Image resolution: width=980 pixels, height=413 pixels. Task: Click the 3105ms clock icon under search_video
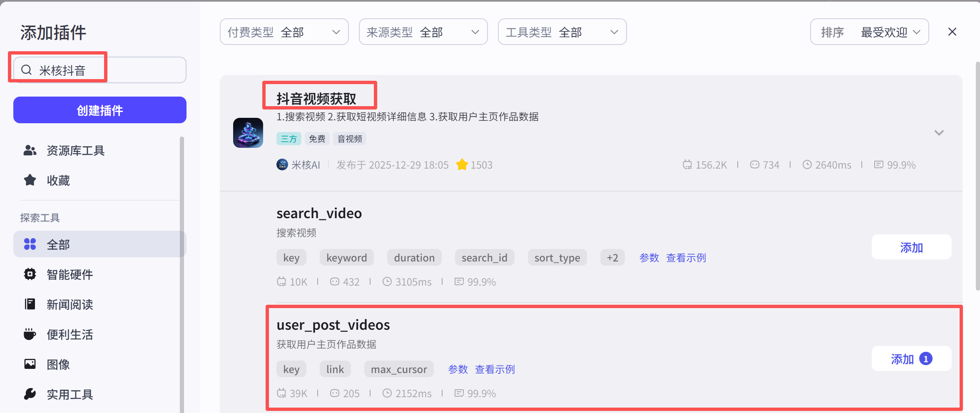387,281
